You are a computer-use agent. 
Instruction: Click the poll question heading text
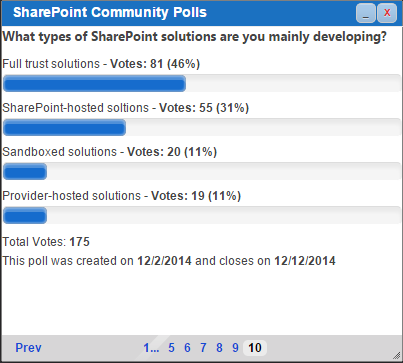(195, 37)
